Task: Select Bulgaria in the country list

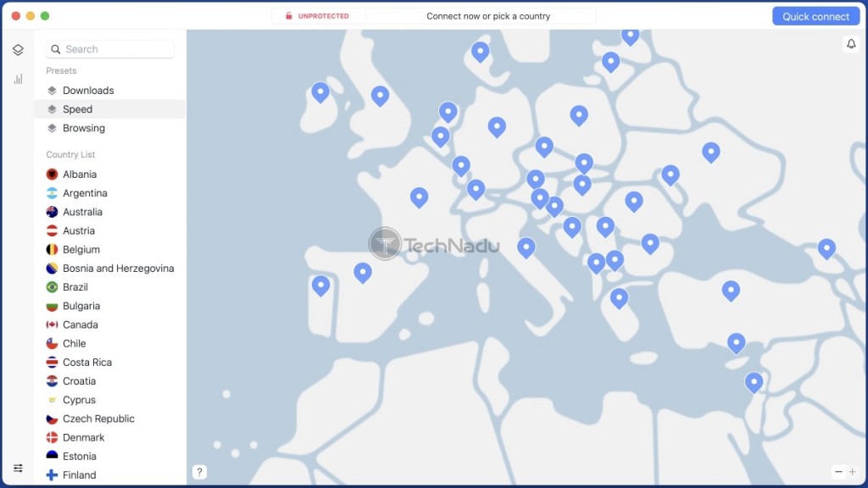Action: click(x=109, y=306)
